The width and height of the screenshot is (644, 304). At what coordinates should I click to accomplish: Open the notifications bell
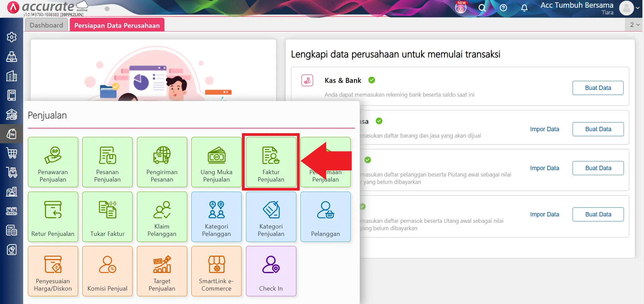click(x=524, y=8)
